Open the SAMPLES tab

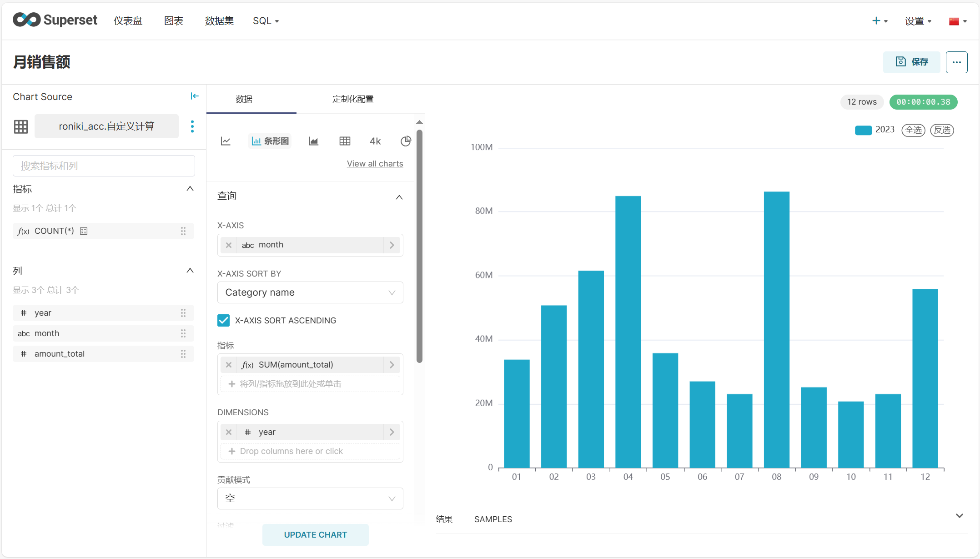click(493, 519)
